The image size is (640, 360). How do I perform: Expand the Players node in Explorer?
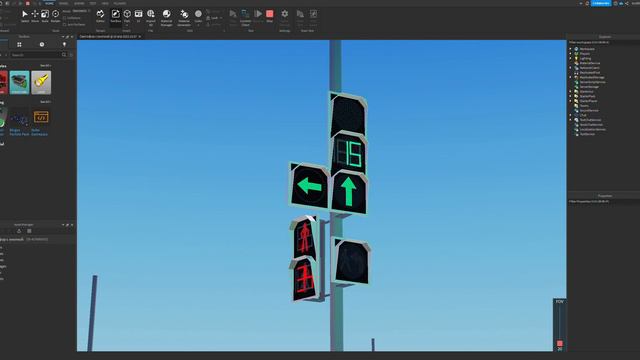571,53
